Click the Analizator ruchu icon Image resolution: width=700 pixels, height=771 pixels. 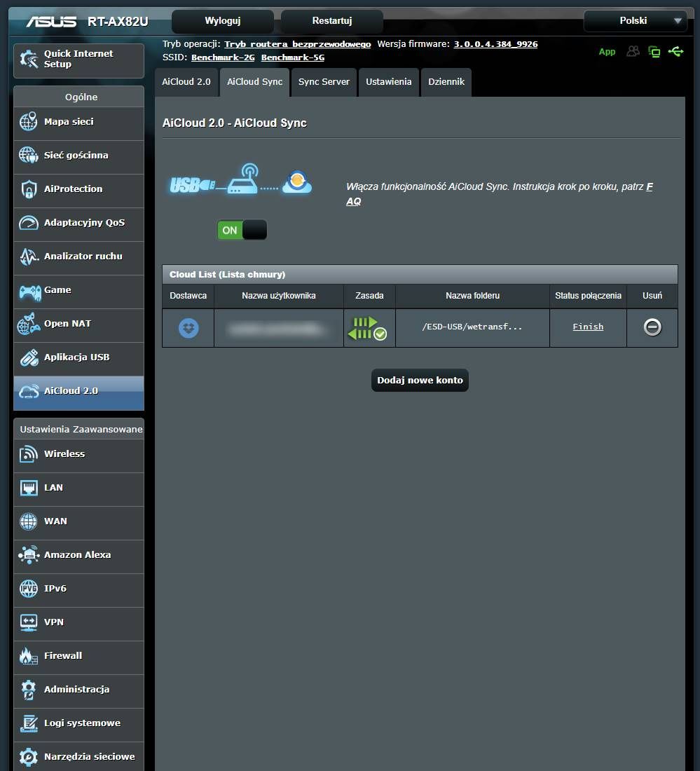(x=29, y=256)
